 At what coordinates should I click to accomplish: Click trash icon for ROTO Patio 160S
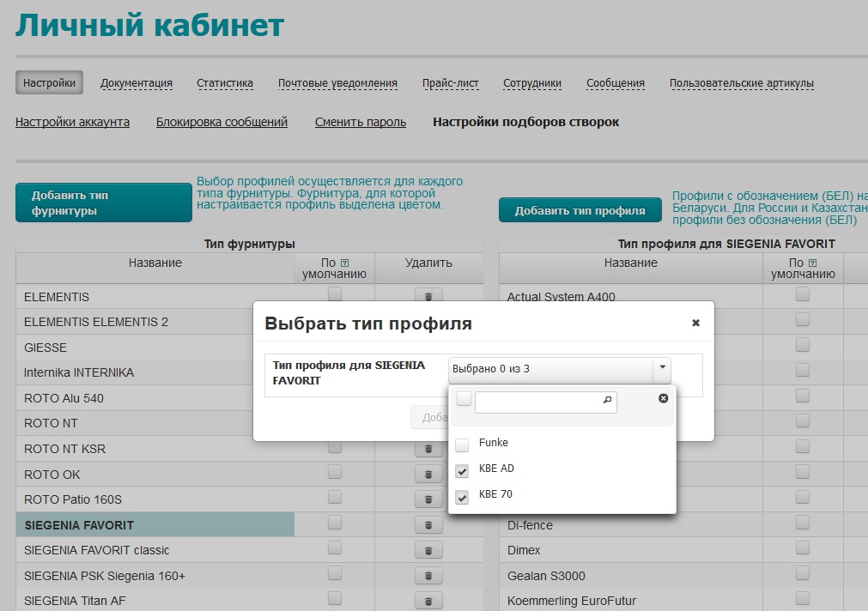pyautogui.click(x=428, y=499)
